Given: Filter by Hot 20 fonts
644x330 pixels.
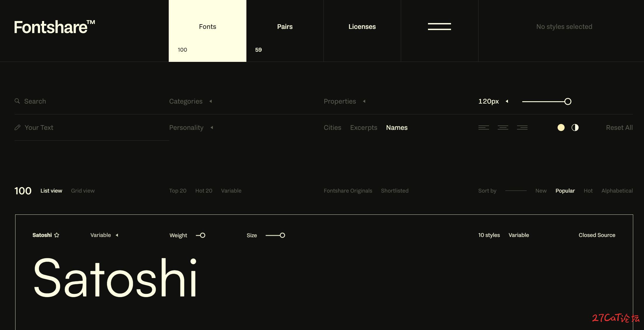Looking at the screenshot, I should 204,191.
